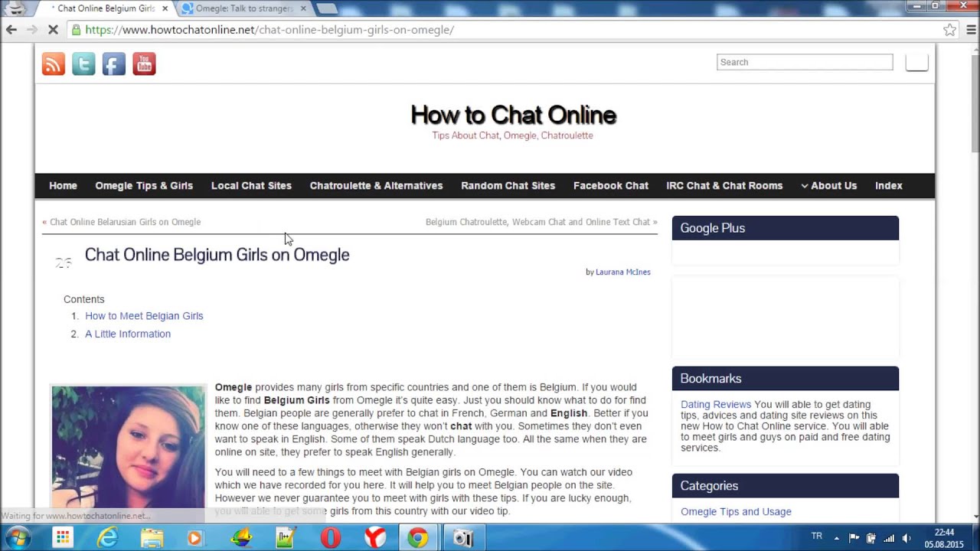Open Facebook Chat menu item

[610, 185]
